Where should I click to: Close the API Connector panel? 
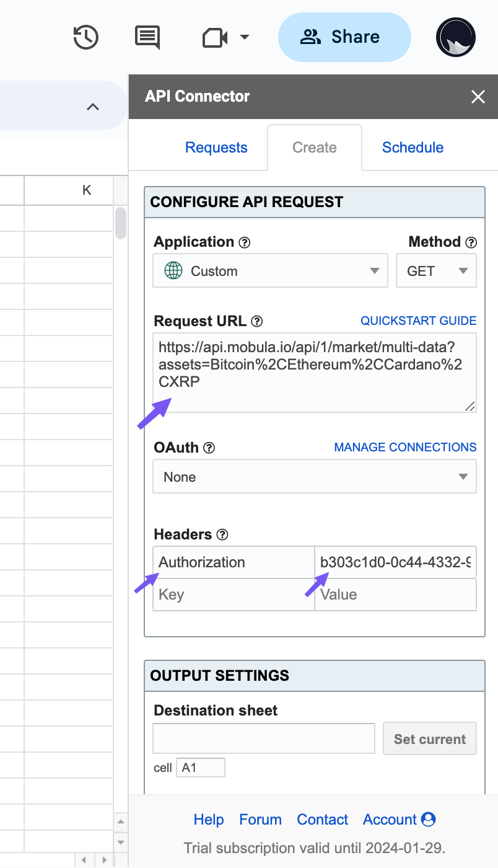478,97
